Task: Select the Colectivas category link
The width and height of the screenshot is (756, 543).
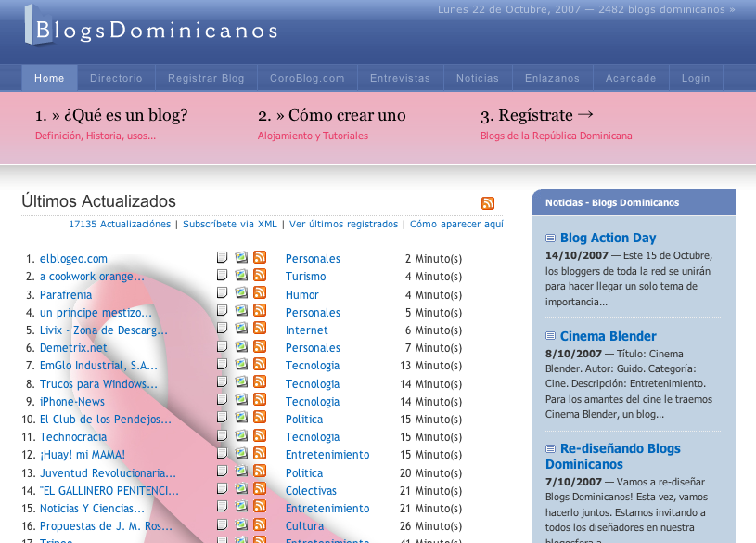Action: 311,490
